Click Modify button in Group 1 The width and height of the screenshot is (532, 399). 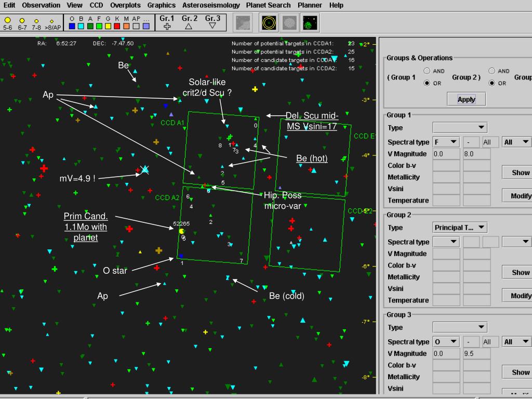517,195
